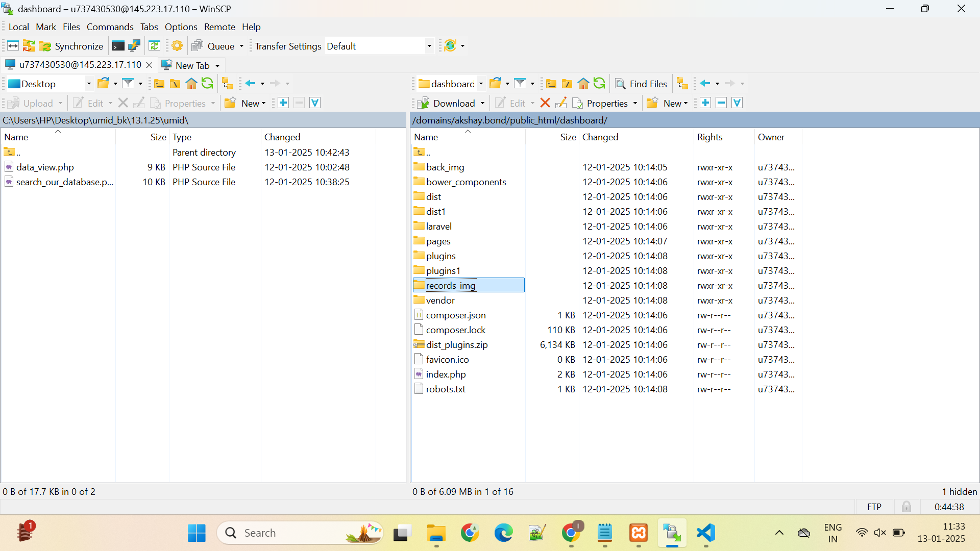Image resolution: width=980 pixels, height=551 pixels.
Task: Expand the Download dropdown arrow
Action: point(482,103)
